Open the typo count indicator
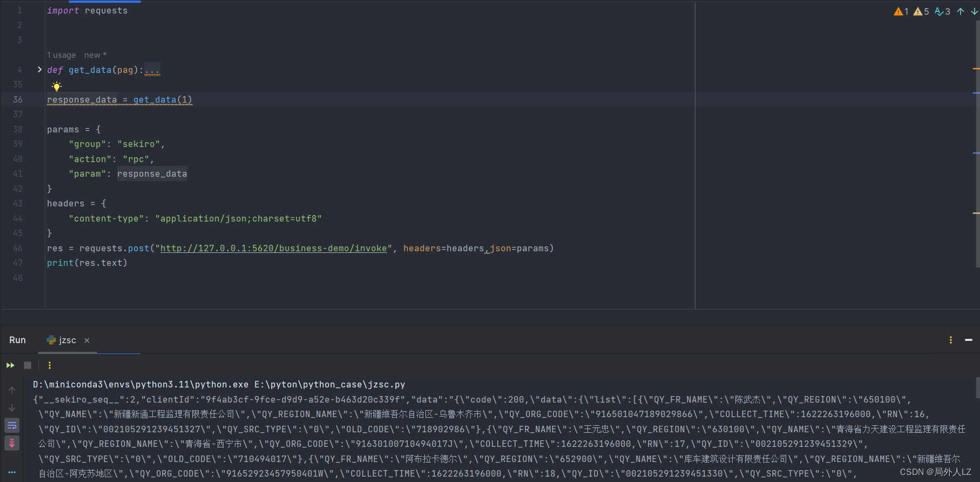 click(x=943, y=11)
